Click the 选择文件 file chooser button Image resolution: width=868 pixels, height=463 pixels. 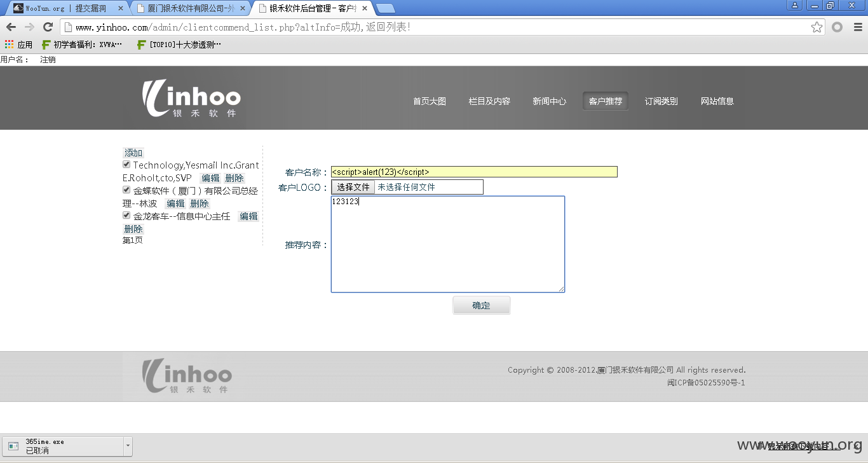(353, 187)
